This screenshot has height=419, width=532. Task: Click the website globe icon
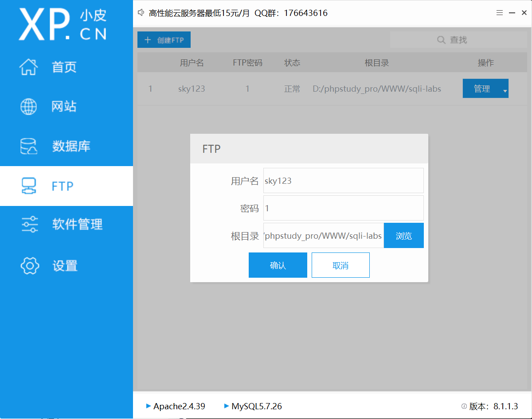click(x=29, y=107)
